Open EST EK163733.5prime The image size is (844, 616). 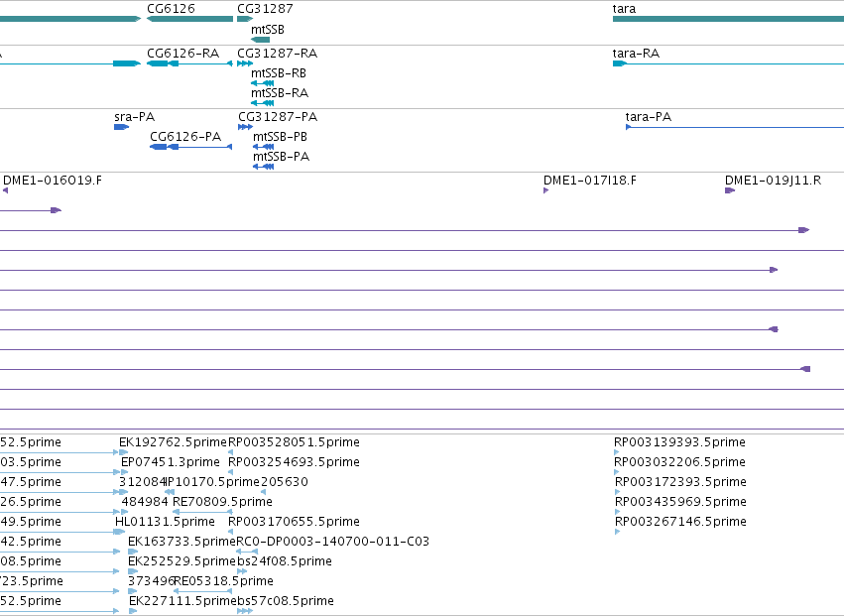[x=181, y=542]
